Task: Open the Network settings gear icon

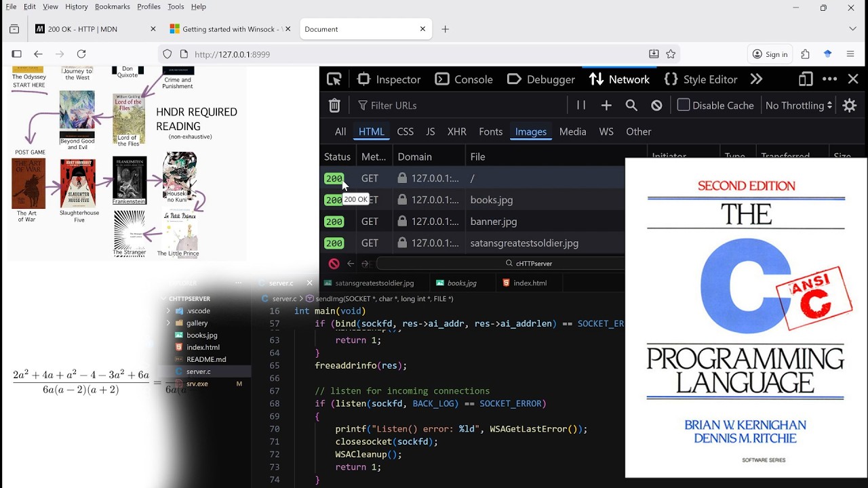Action: [x=849, y=105]
